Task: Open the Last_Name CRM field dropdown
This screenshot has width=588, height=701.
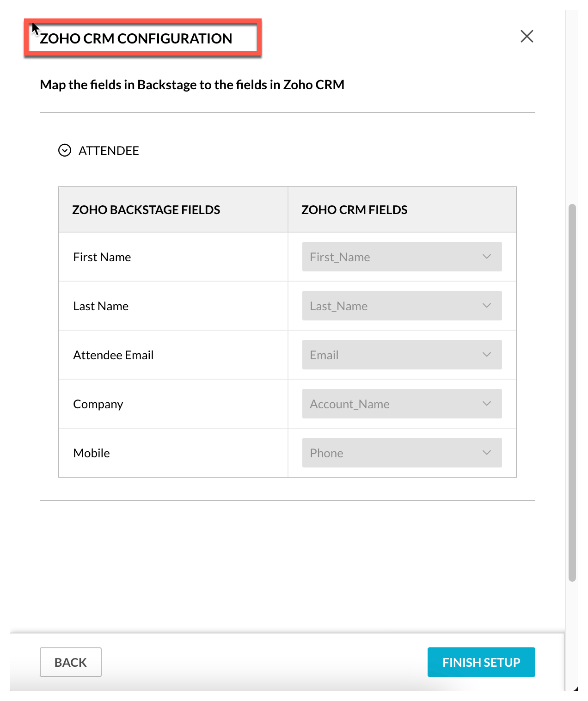Action: point(401,306)
